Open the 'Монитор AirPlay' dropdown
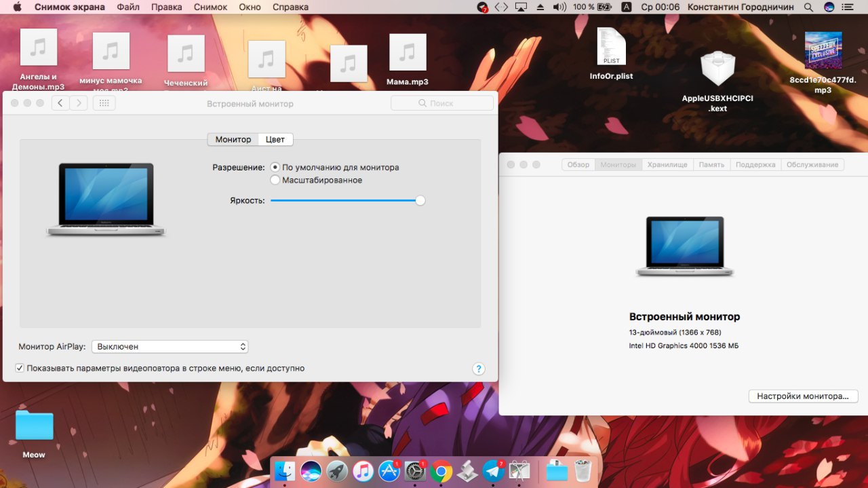The image size is (868, 488). point(170,347)
